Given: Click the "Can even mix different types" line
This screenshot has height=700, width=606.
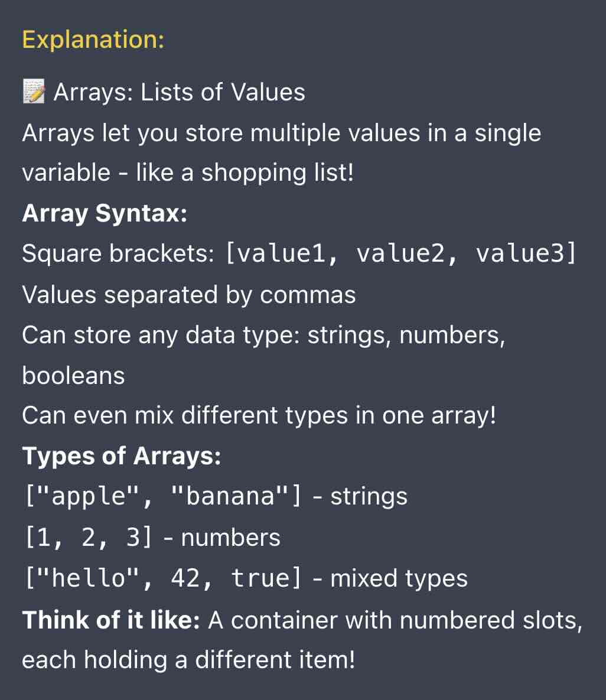Looking at the screenshot, I should pos(259,415).
